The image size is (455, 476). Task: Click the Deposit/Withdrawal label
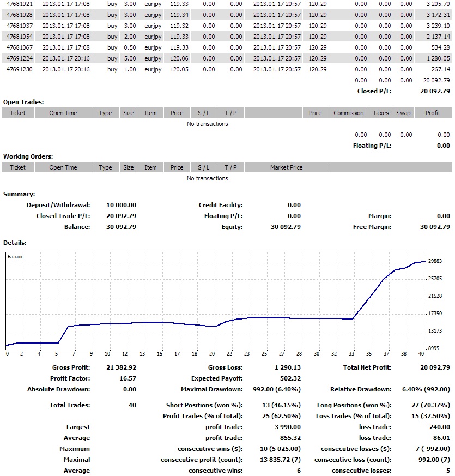(x=58, y=205)
